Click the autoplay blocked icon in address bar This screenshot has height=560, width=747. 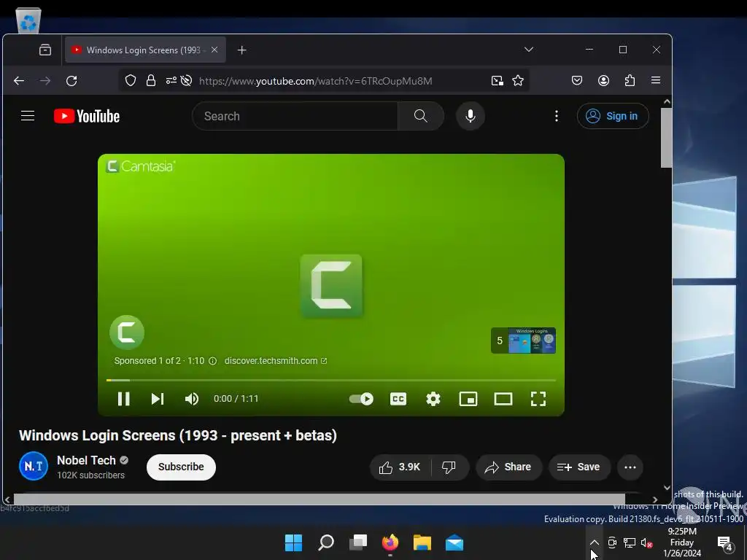click(186, 80)
